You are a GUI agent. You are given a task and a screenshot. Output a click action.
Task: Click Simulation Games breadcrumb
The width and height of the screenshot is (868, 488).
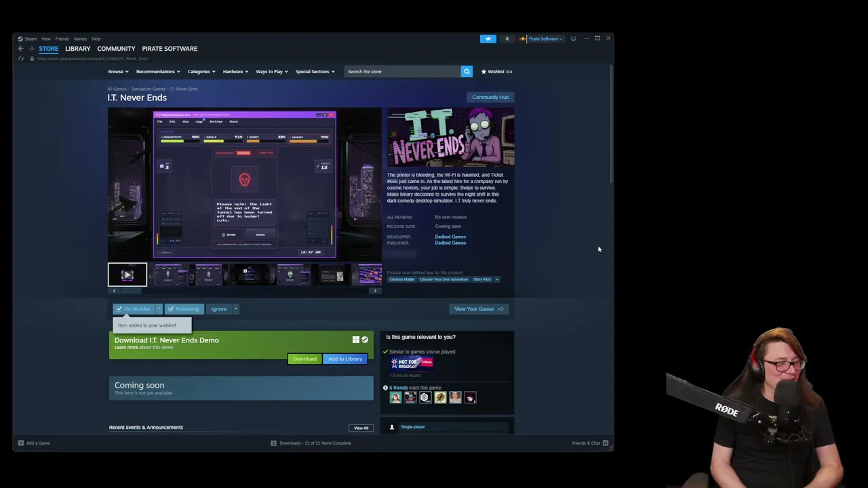click(x=149, y=89)
